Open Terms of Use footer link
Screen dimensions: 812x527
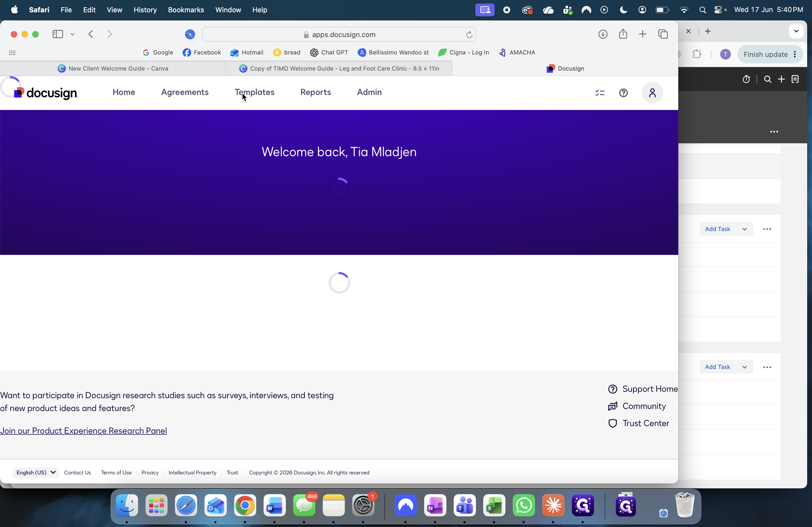116,473
